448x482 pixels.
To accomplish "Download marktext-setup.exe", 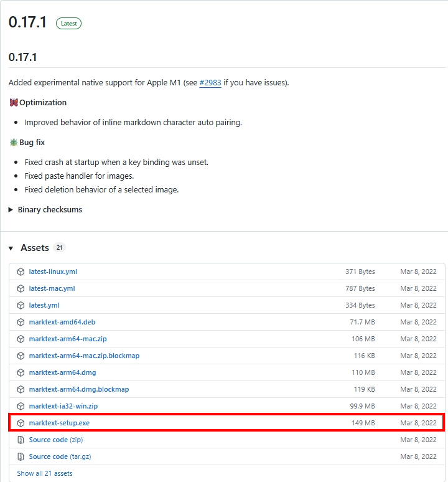I will pos(60,423).
